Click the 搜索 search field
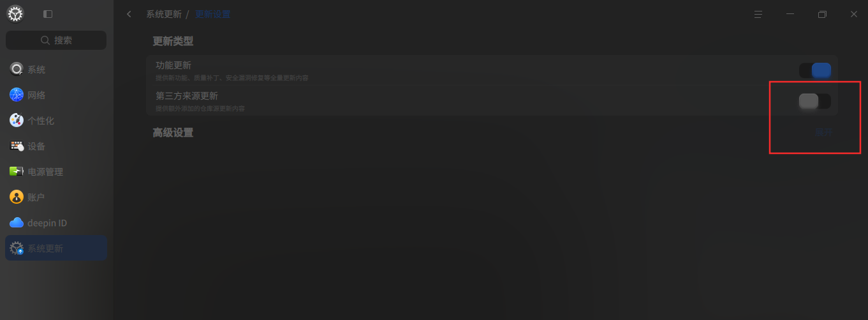The image size is (868, 320). (x=56, y=40)
